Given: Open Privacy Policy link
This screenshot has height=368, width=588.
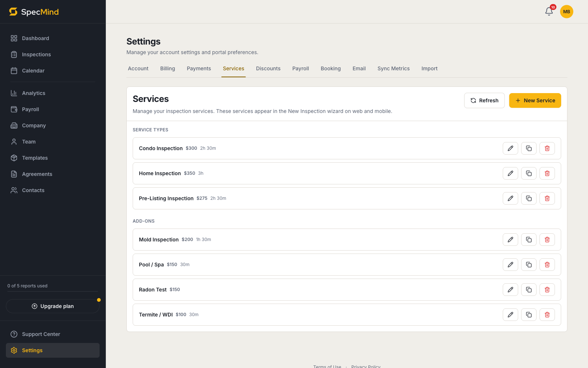Looking at the screenshot, I should 366,367.
